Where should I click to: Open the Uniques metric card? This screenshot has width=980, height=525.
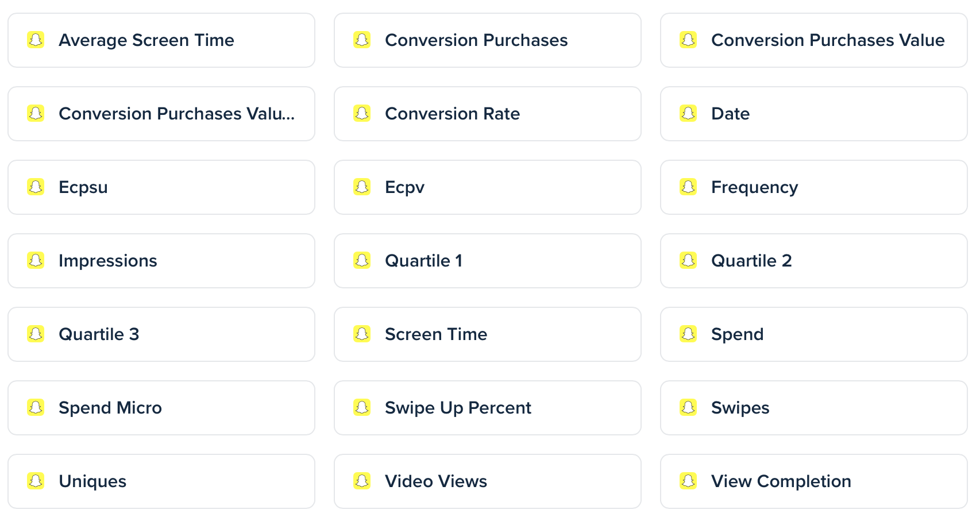tap(161, 481)
